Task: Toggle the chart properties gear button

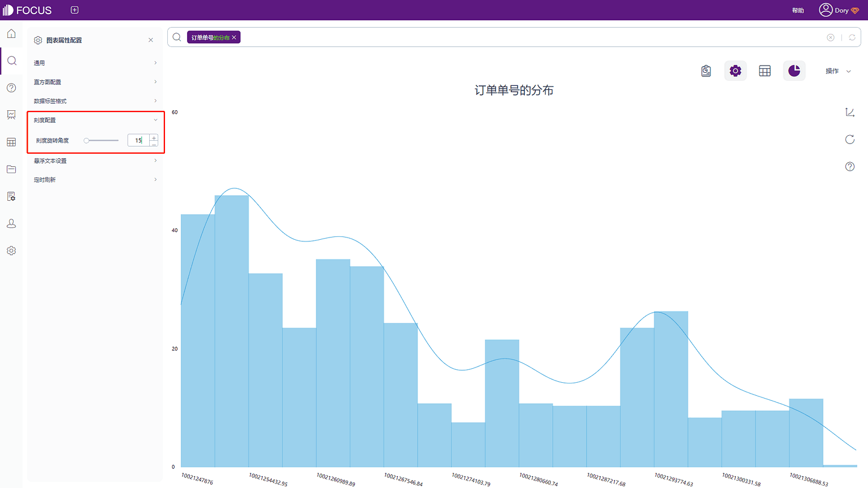Action: click(x=735, y=71)
